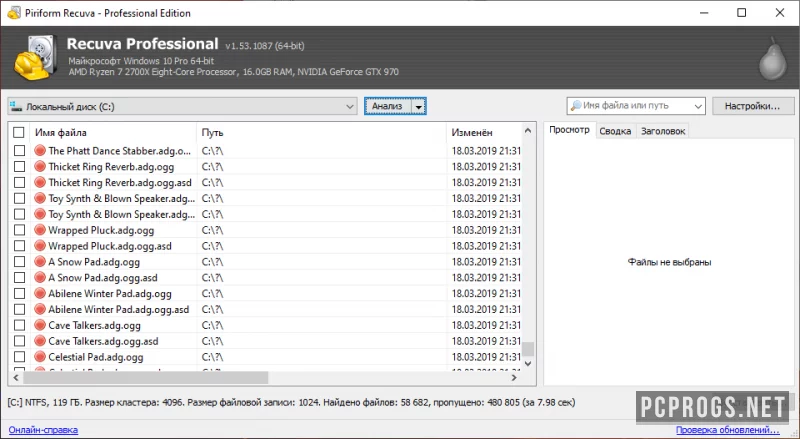The height and width of the screenshot is (439, 800).
Task: Click red status dot for Wrapped Pluck.adg.ogg.asd
Action: (x=40, y=246)
